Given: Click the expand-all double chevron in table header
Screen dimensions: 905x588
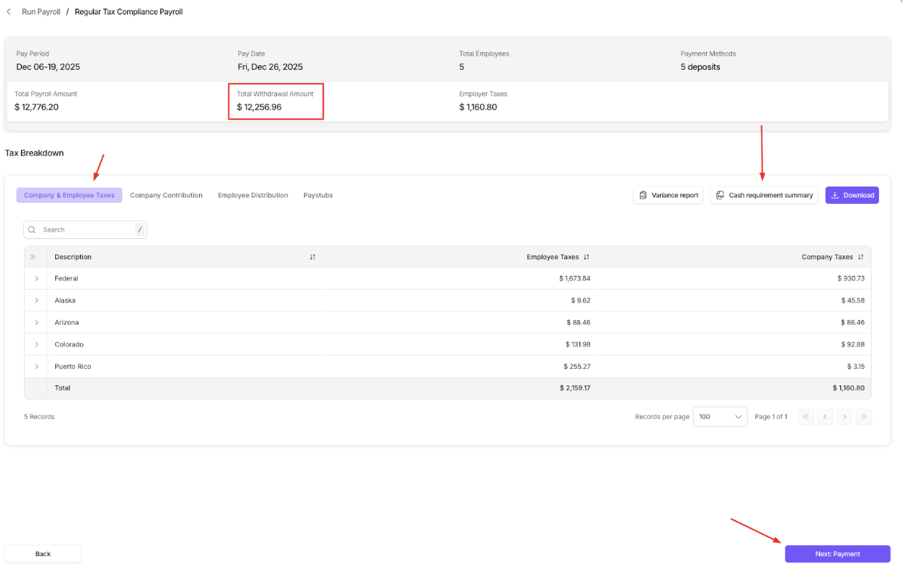Looking at the screenshot, I should [x=33, y=257].
